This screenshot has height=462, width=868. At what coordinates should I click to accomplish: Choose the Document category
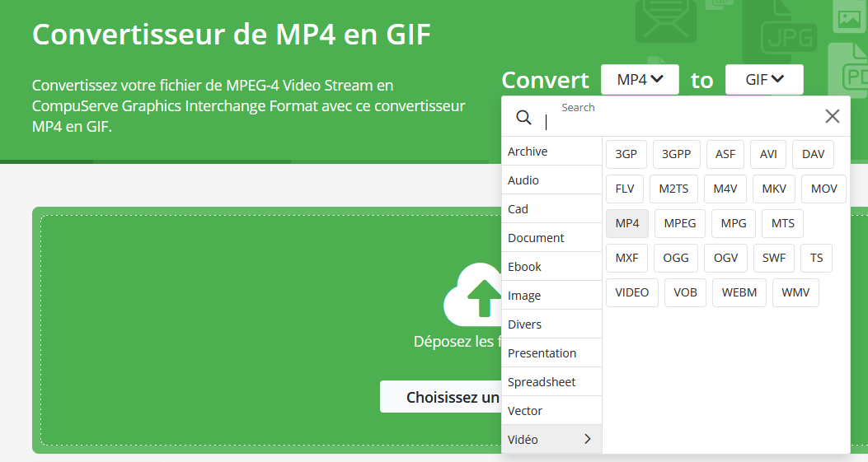click(x=551, y=238)
